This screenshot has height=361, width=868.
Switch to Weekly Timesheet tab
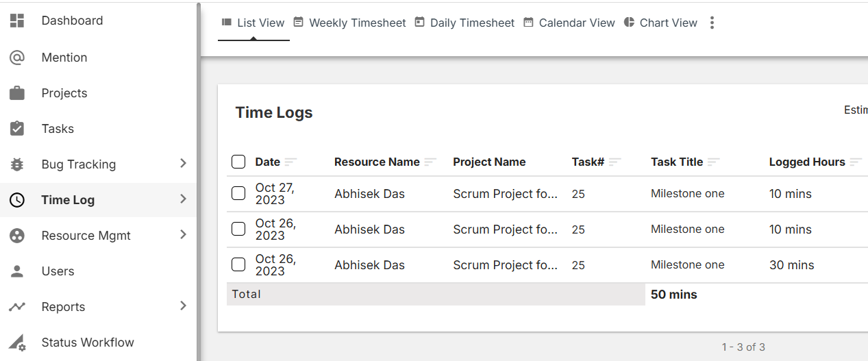tap(349, 23)
